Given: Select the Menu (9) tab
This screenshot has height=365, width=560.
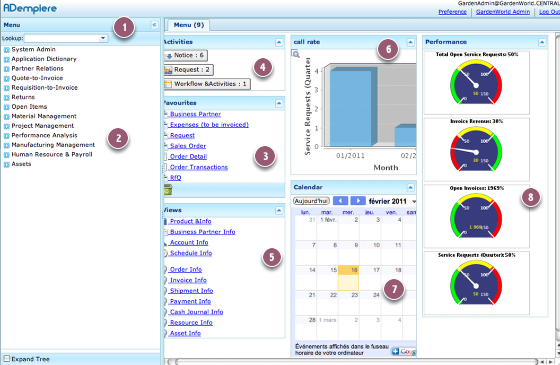Looking at the screenshot, I should point(189,25).
